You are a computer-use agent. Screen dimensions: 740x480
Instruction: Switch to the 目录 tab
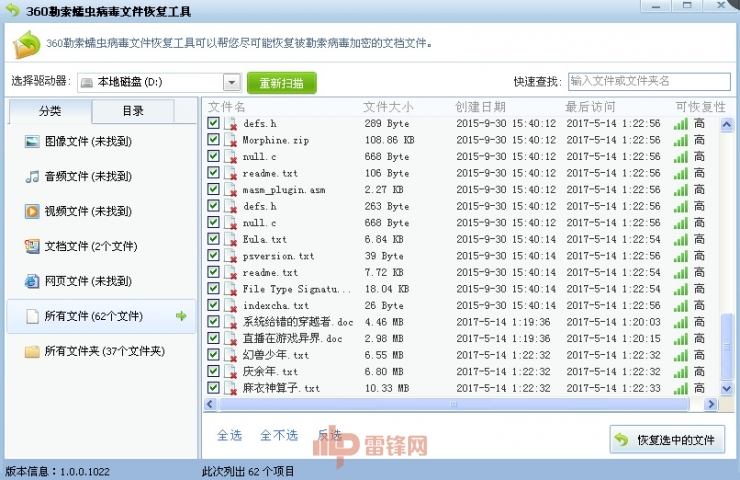point(132,111)
